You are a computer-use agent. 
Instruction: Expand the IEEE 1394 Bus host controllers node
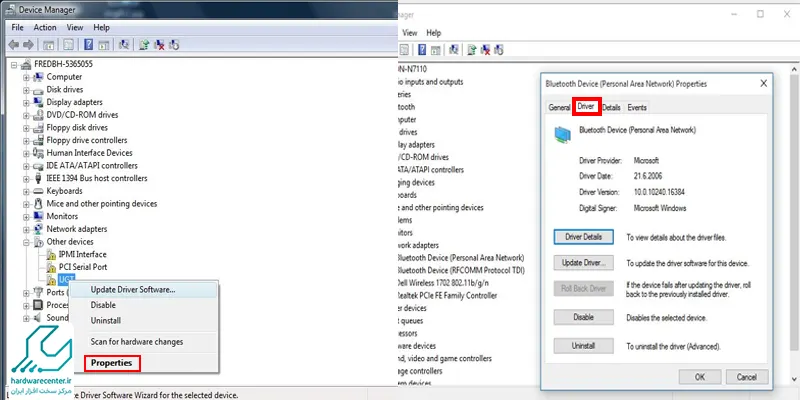pos(26,179)
